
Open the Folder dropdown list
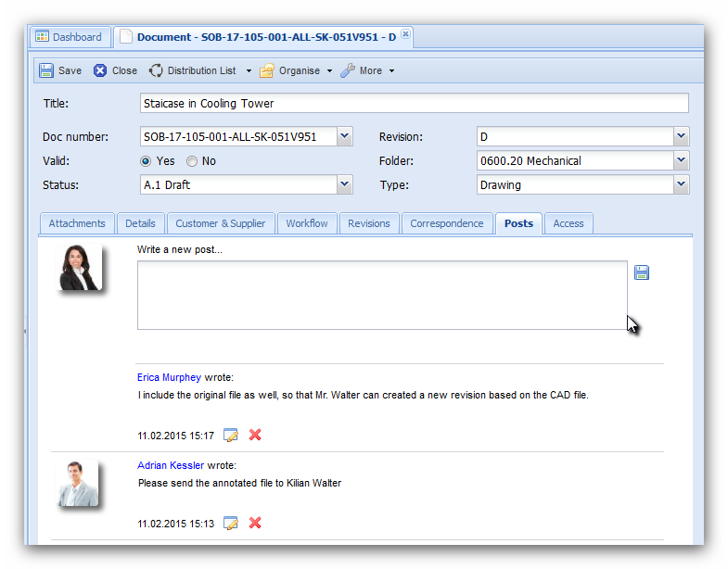682,161
